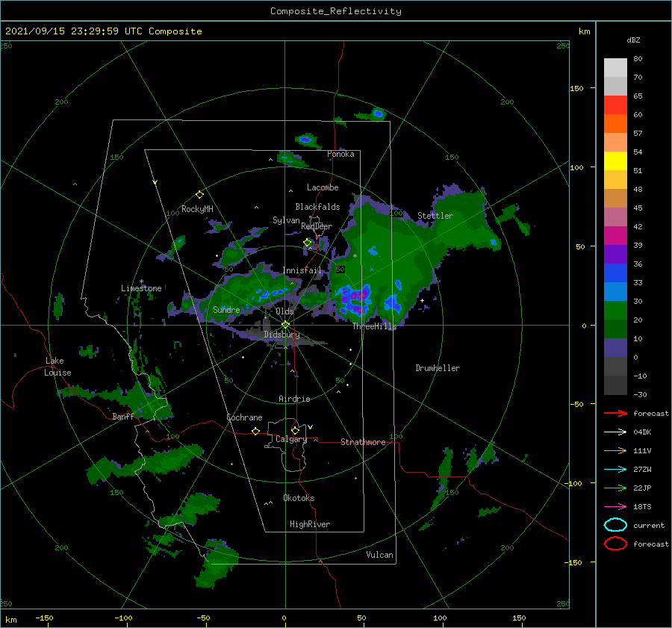672x628 pixels.
Task: Select the white 04DK arrow icon
Action: pyautogui.click(x=615, y=432)
